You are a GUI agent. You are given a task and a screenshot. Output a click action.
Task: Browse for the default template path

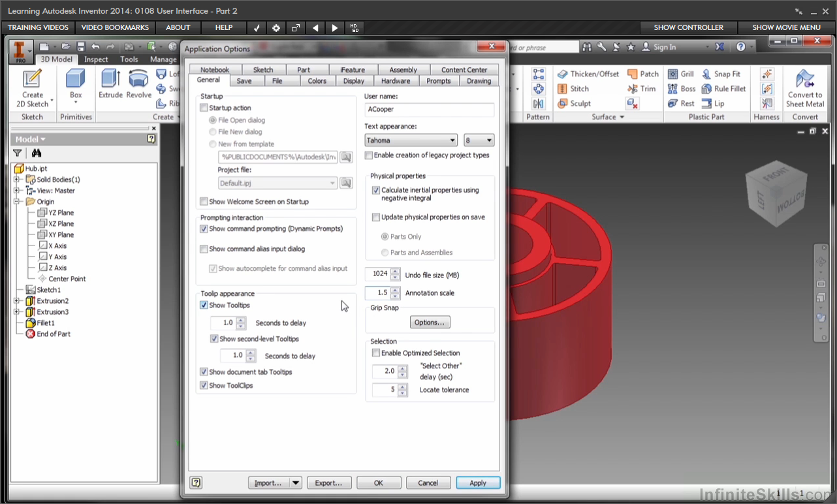pos(345,157)
